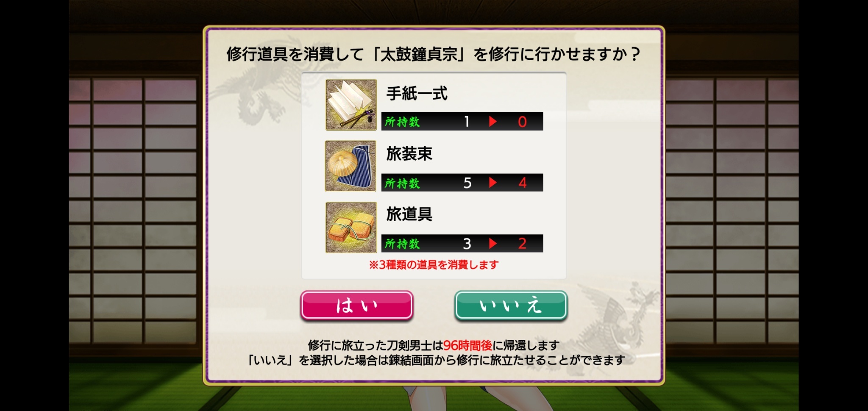Image resolution: width=868 pixels, height=411 pixels.
Task: Click the 所持数 label for 旅装束
Action: point(402,183)
